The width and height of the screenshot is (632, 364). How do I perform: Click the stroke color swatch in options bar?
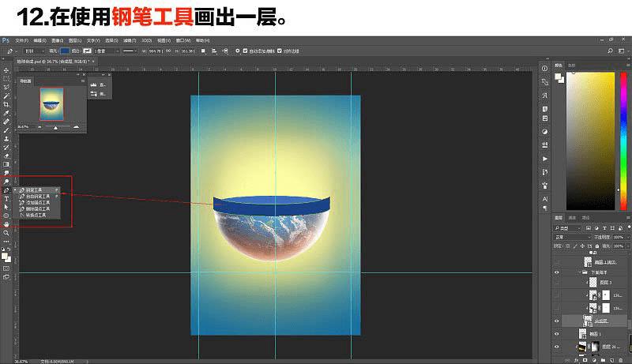click(87, 51)
